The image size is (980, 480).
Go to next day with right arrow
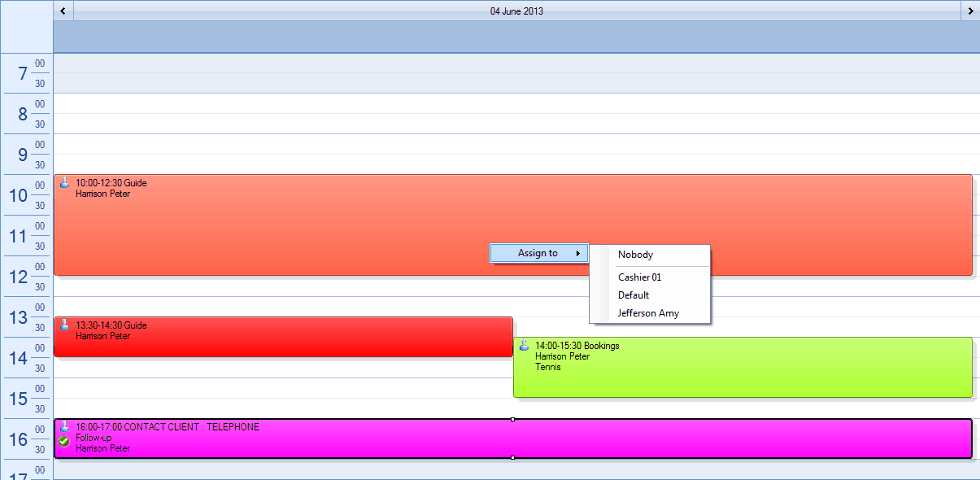coord(970,11)
